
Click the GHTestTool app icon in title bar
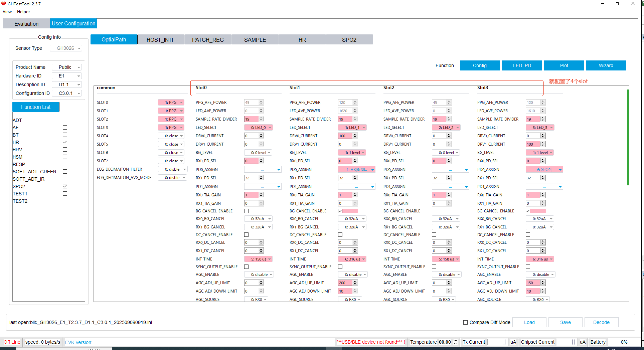[4, 4]
